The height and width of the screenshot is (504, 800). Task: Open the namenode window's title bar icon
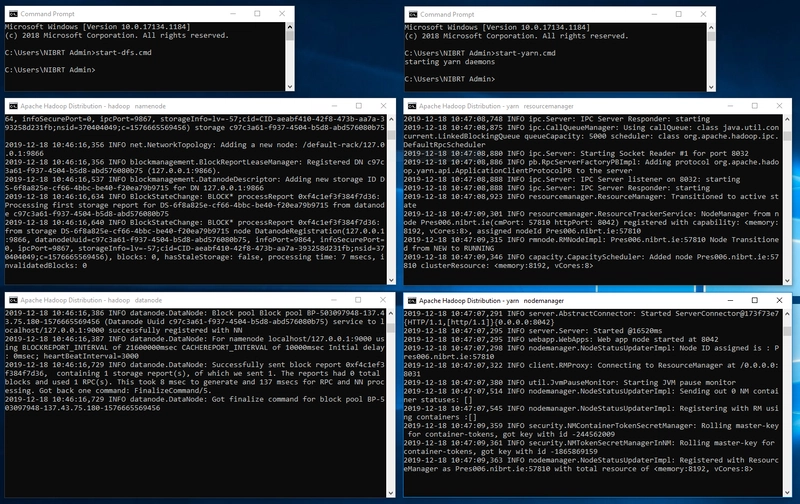click(x=11, y=104)
